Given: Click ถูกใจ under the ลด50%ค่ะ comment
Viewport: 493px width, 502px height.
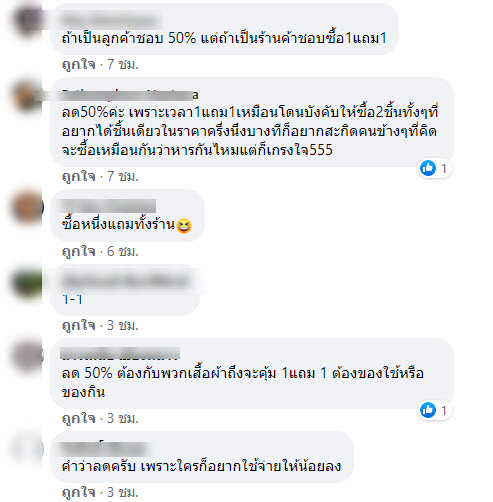Looking at the screenshot, I should [79, 176].
